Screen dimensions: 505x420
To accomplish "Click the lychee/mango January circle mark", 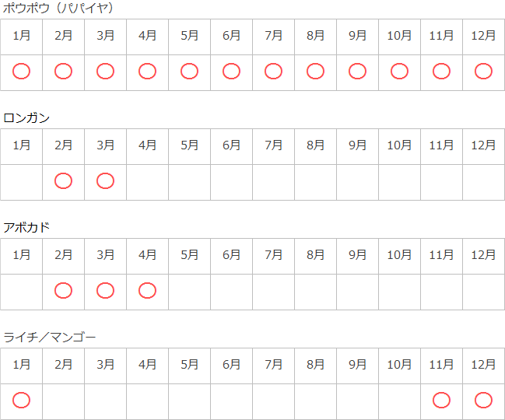I will point(22,400).
